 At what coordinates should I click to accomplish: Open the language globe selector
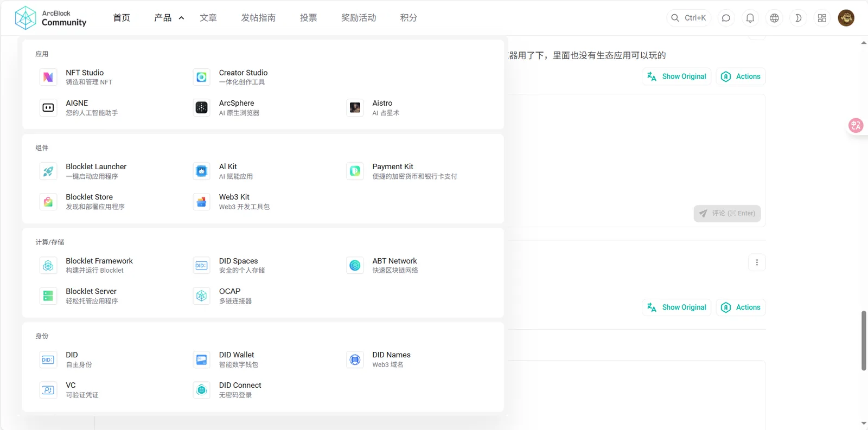click(x=774, y=18)
